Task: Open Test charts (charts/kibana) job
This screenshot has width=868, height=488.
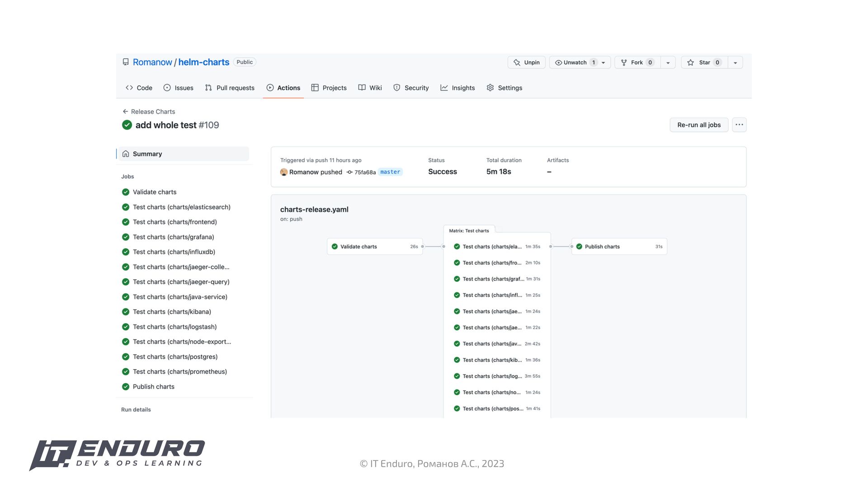Action: pos(172,312)
